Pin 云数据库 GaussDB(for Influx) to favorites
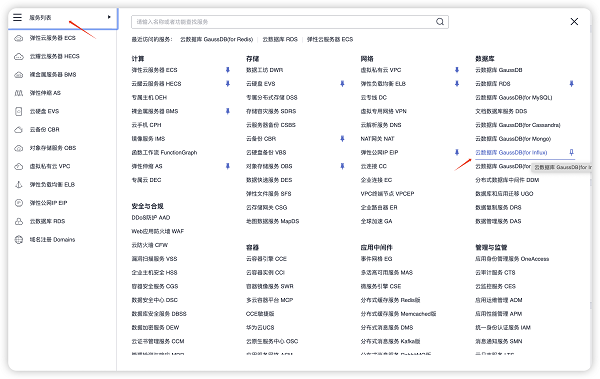This screenshot has width=600, height=379. click(x=572, y=152)
